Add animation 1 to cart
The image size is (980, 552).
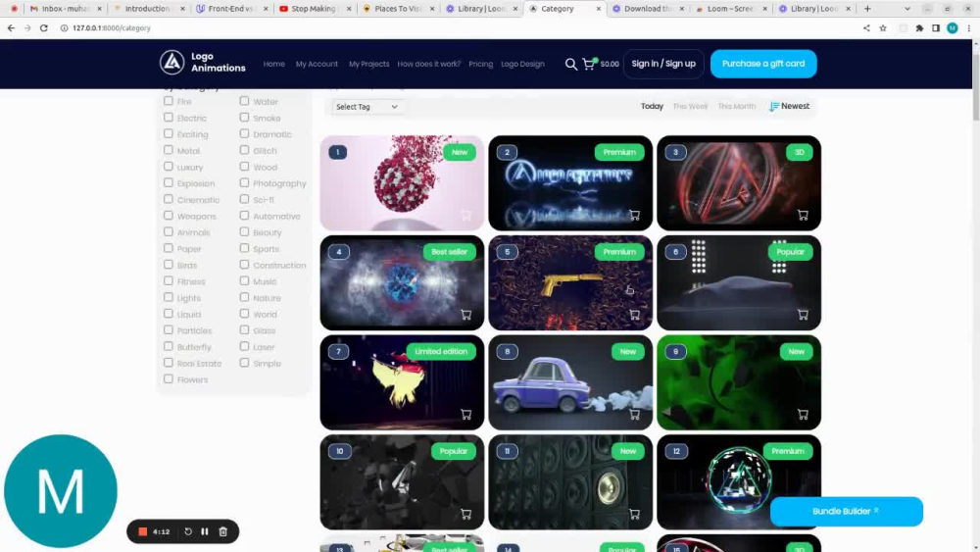(x=466, y=215)
